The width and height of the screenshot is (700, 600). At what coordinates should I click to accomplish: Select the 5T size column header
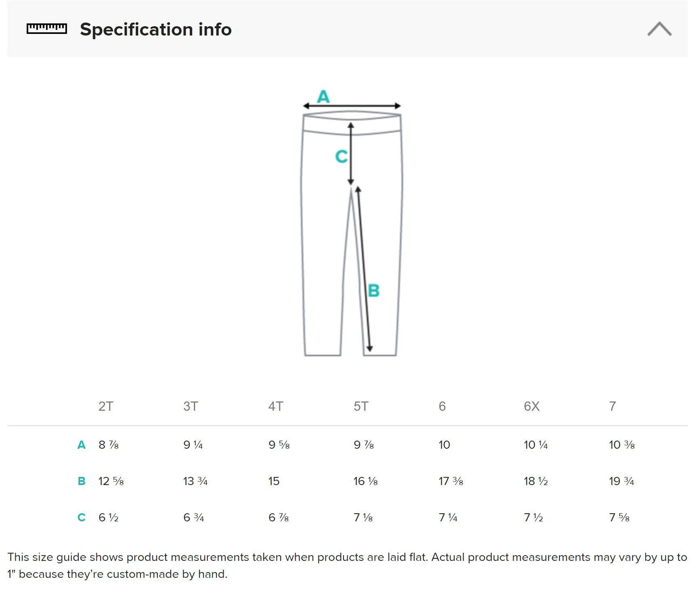[x=361, y=406]
